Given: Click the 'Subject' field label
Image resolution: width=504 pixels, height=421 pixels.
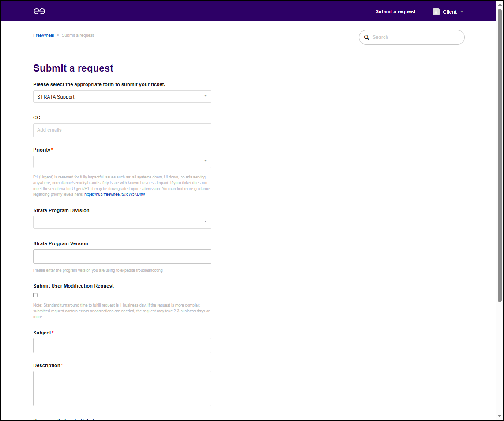Looking at the screenshot, I should click(42, 333).
